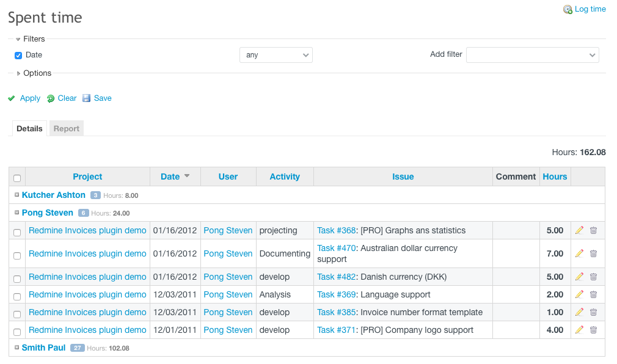Uncheck the Date filter

click(18, 55)
